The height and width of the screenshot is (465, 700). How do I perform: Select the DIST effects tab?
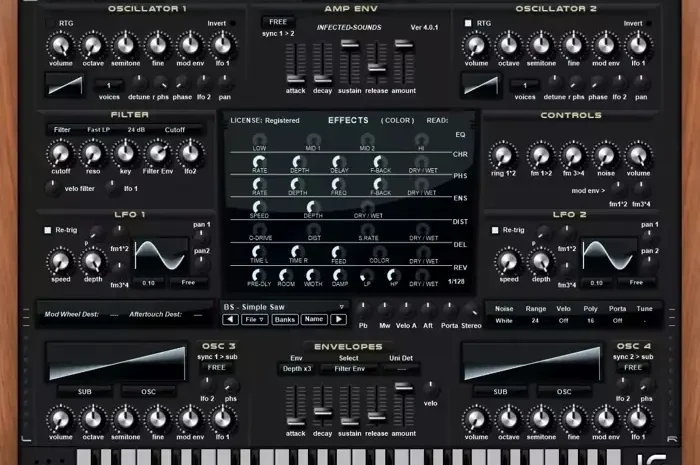coord(460,222)
